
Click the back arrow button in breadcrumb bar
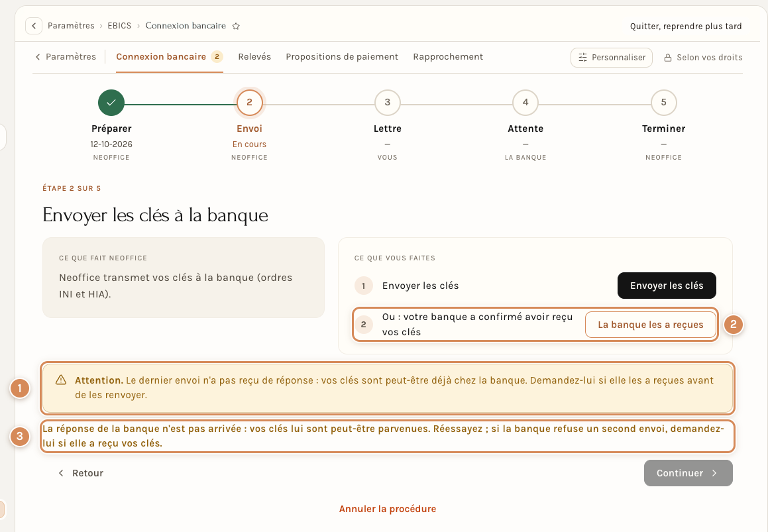click(x=34, y=26)
